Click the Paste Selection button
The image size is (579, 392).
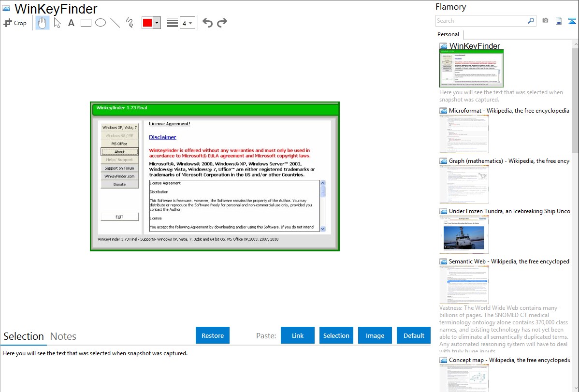pyautogui.click(x=336, y=335)
